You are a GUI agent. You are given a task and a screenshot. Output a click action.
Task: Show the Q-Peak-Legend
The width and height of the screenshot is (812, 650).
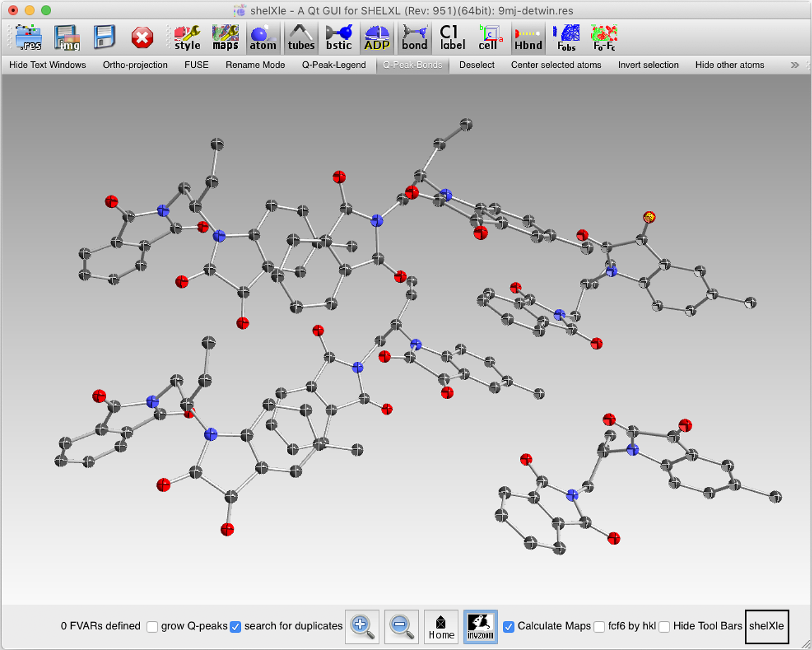pos(334,65)
